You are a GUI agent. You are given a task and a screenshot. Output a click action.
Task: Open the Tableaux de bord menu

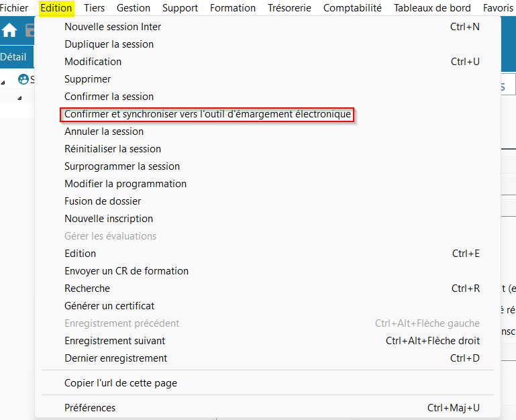click(432, 8)
